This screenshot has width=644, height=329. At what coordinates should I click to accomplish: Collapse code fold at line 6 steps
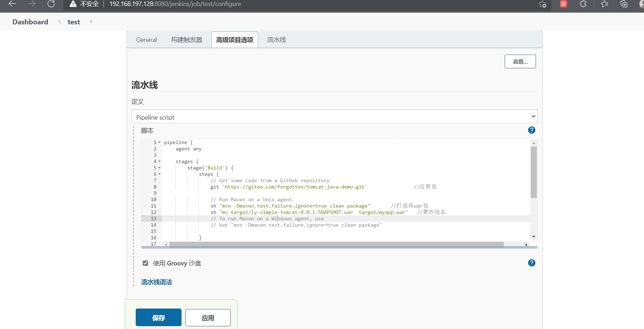[x=159, y=174]
